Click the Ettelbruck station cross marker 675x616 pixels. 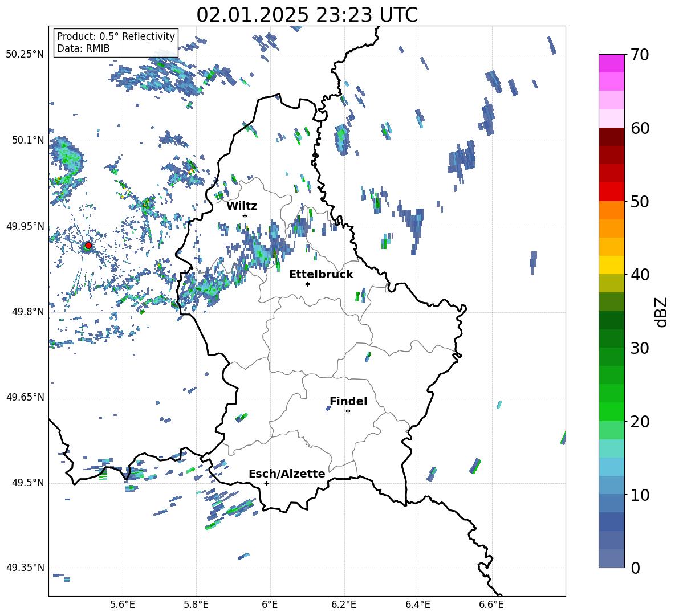pos(307,284)
